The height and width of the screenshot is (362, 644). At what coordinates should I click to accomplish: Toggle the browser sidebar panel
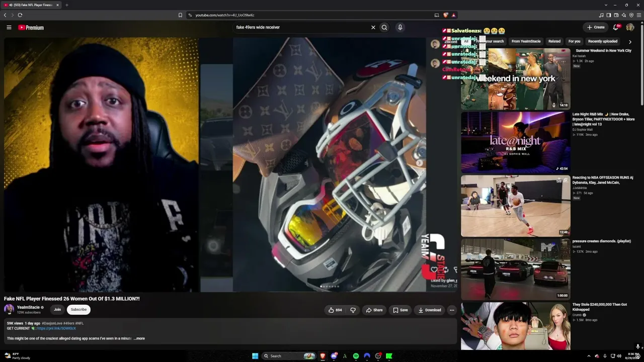[x=609, y=15]
